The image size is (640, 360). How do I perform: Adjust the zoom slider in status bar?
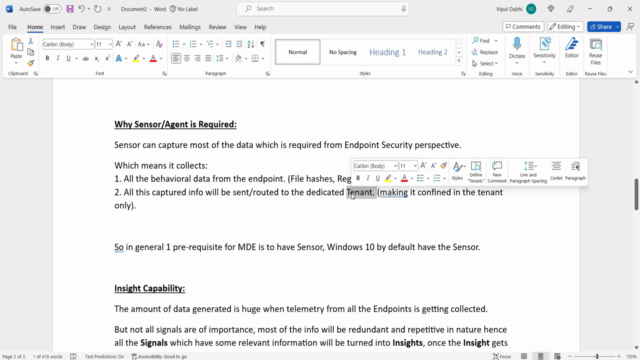click(597, 356)
